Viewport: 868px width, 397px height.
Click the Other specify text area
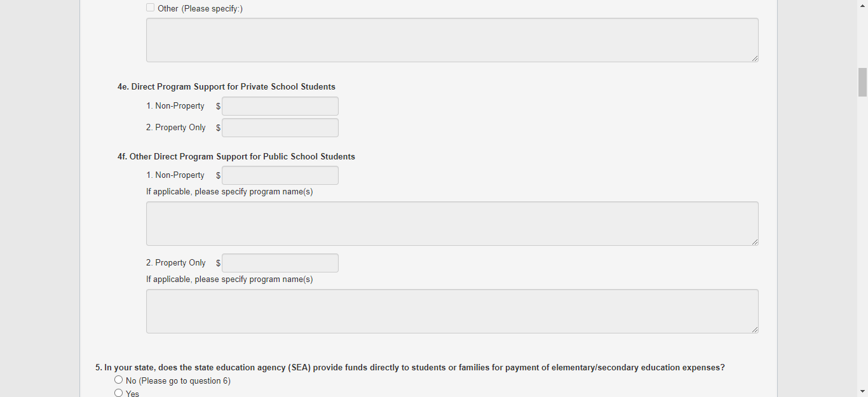[x=452, y=40]
